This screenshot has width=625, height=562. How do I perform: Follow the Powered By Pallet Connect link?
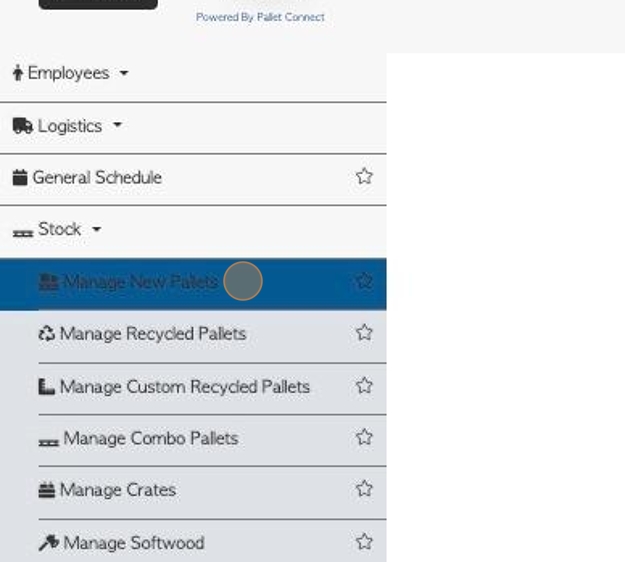tap(260, 17)
